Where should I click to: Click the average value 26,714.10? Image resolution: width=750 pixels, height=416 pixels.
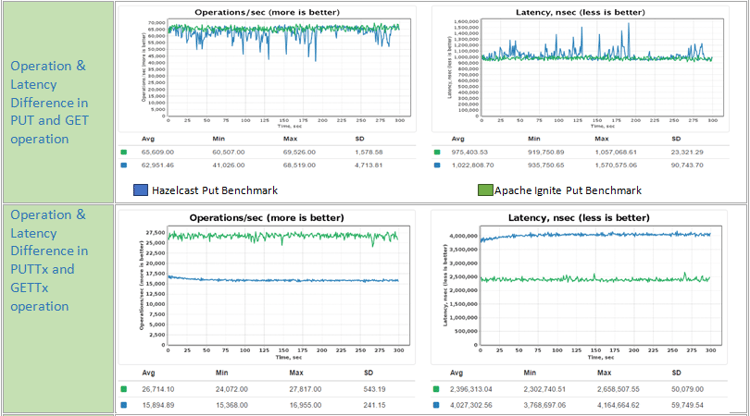(158, 389)
